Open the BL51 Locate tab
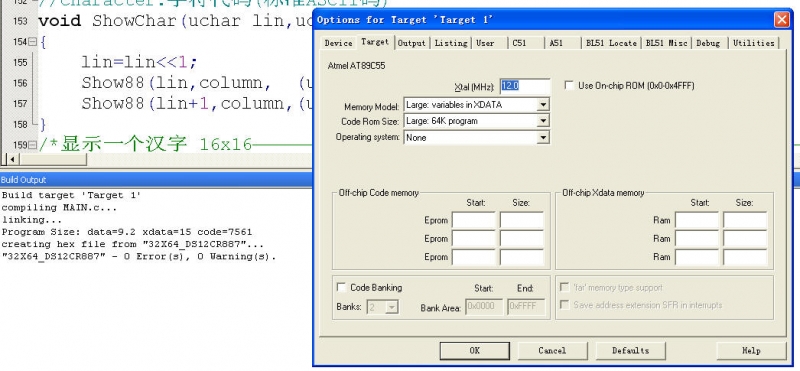Screen dimensions: 800x371 611,43
